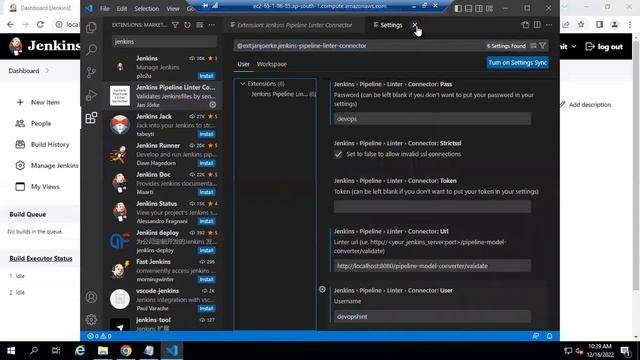The image size is (640, 360).
Task: Open the feedback icon in status bar
Action: coord(536,336)
